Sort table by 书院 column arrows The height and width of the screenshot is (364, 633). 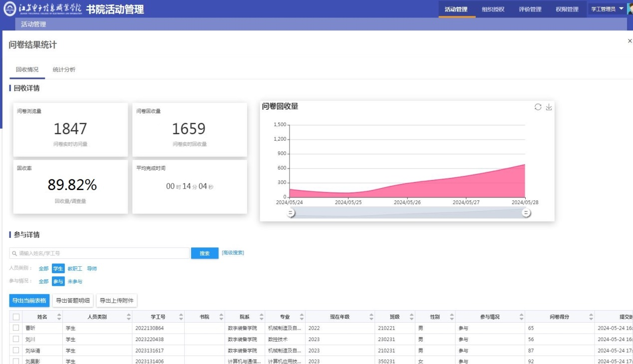[221, 317]
